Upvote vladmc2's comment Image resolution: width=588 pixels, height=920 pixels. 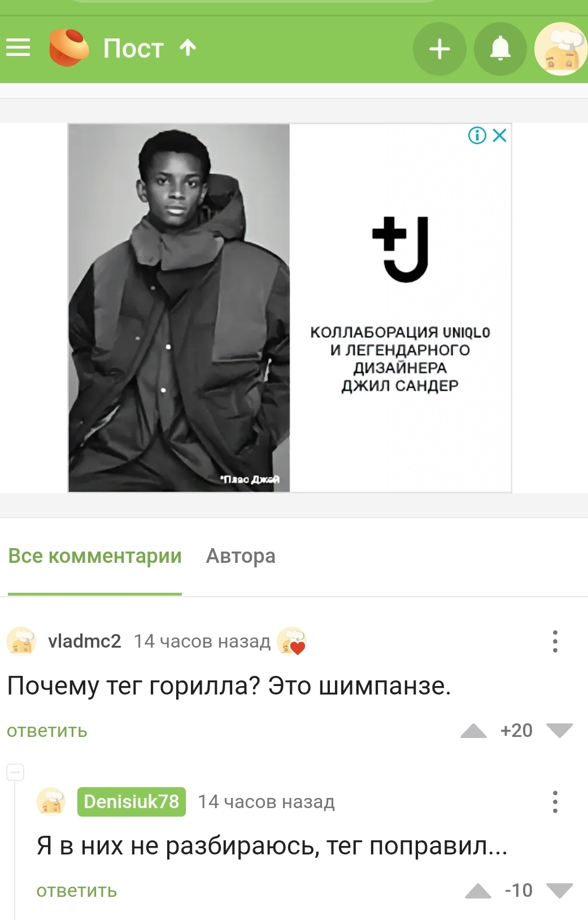click(x=473, y=731)
